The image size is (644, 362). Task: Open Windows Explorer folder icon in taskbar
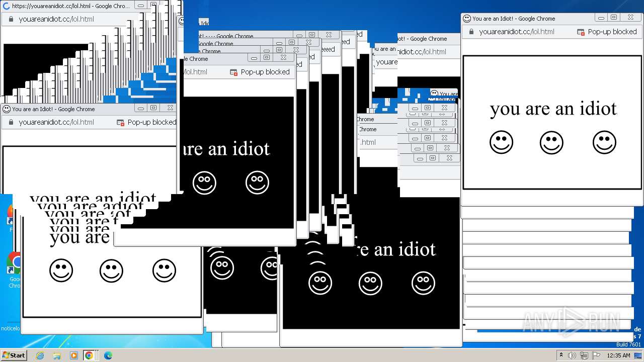pos(57,355)
